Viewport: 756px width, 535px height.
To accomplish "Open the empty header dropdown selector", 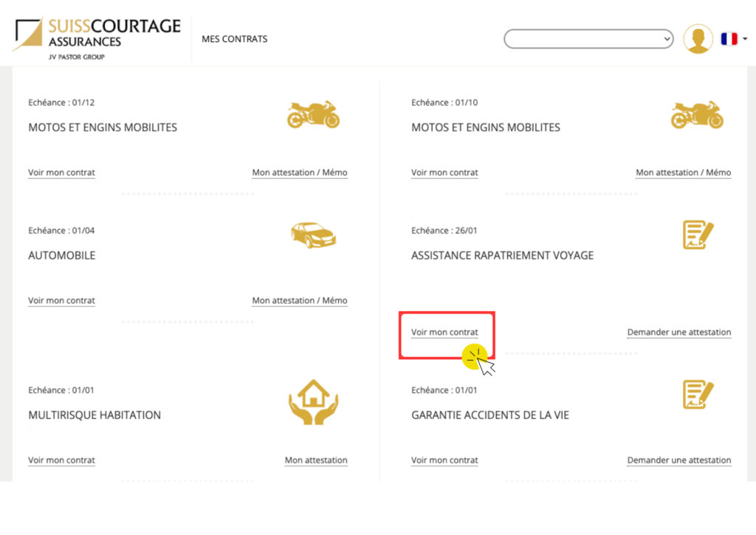I will 588,39.
